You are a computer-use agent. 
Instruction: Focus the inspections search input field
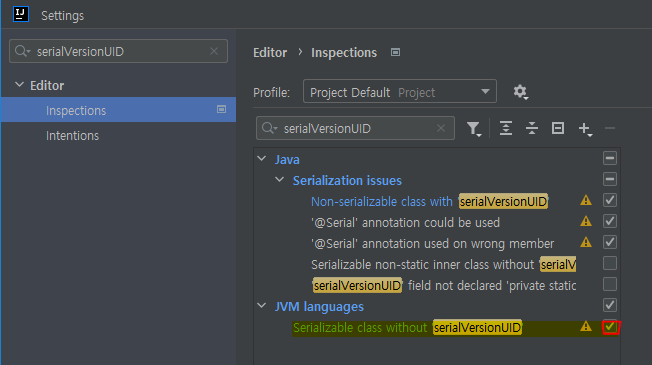click(355, 128)
